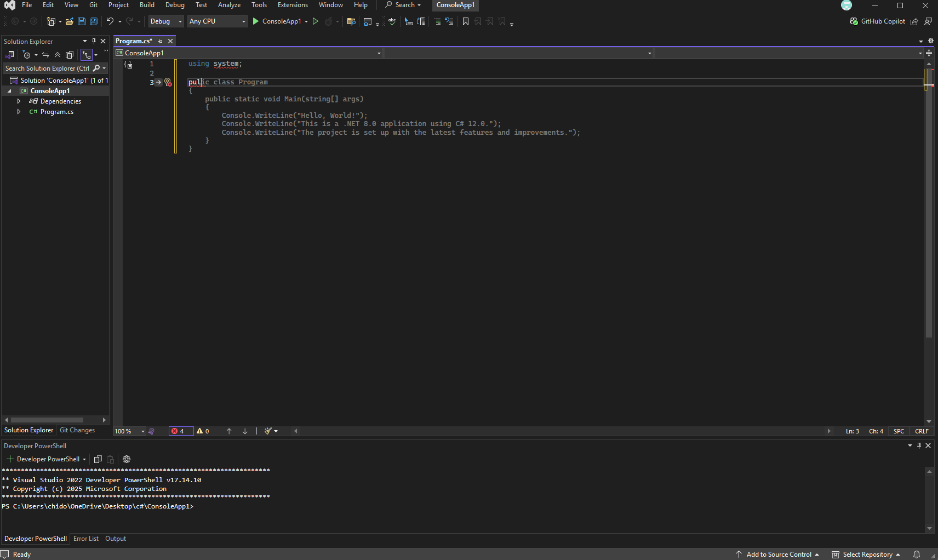Start without debugging using the outlined play icon
This screenshot has width=938, height=560.
(x=316, y=21)
